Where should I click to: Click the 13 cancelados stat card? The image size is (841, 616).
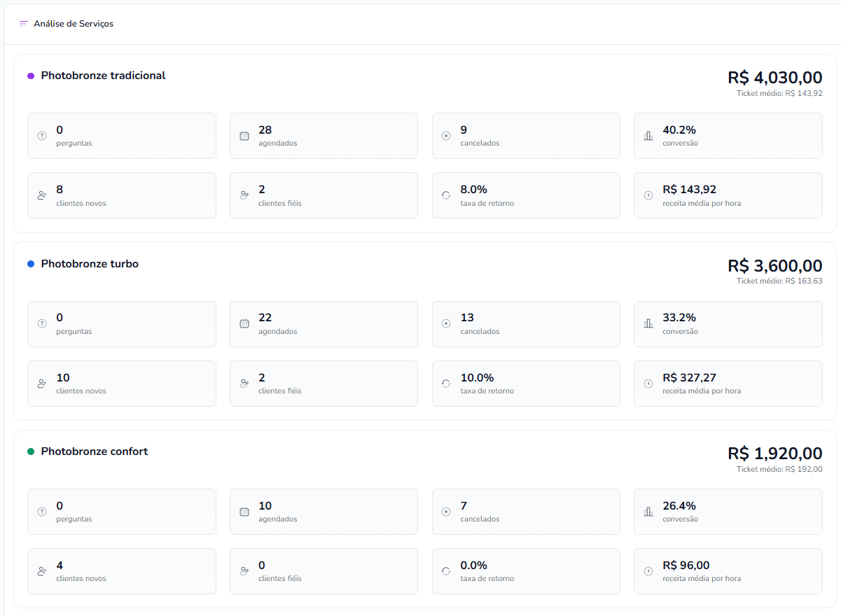[x=525, y=323]
